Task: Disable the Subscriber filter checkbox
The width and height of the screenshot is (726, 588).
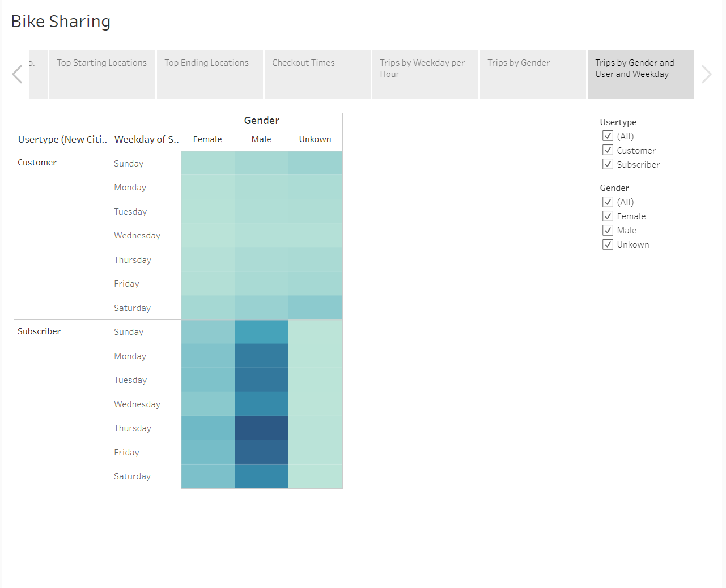Action: point(608,164)
